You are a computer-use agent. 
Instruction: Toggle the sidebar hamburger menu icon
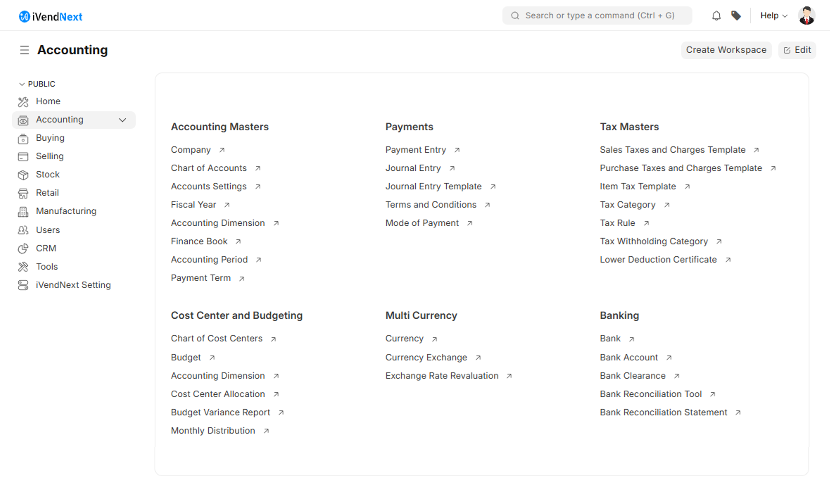point(24,50)
